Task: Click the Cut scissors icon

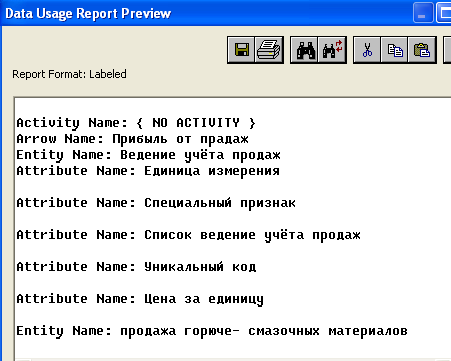Action: (x=367, y=50)
